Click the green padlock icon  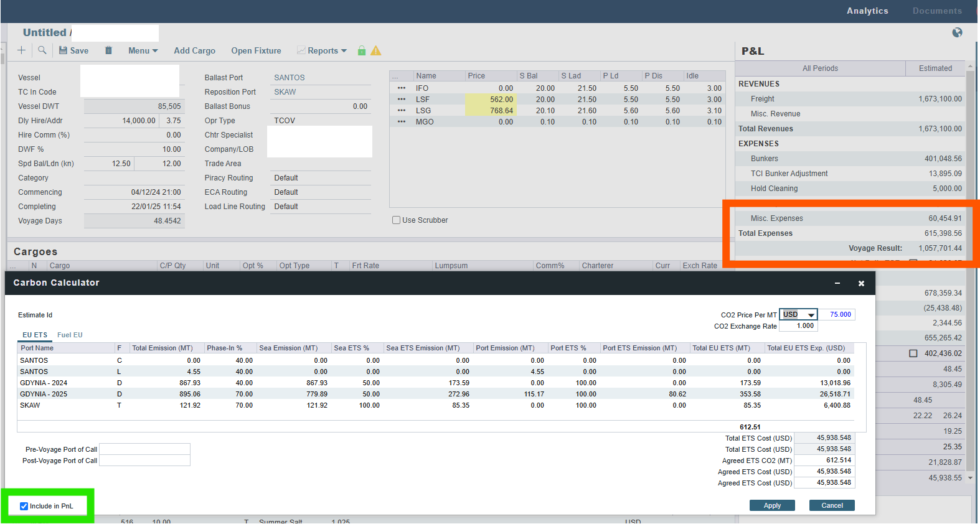(x=362, y=50)
